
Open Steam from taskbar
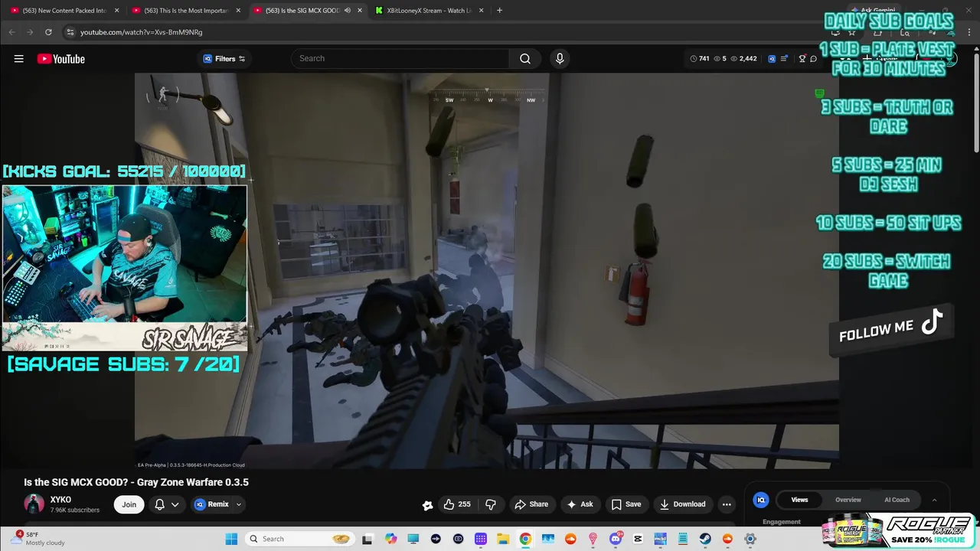(705, 539)
